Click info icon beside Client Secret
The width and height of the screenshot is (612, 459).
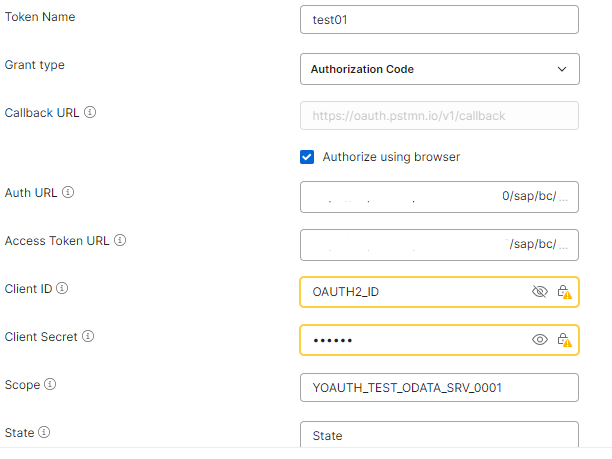point(88,337)
